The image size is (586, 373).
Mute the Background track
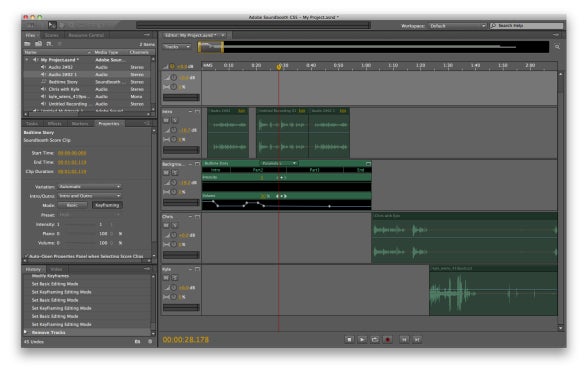tap(166, 173)
